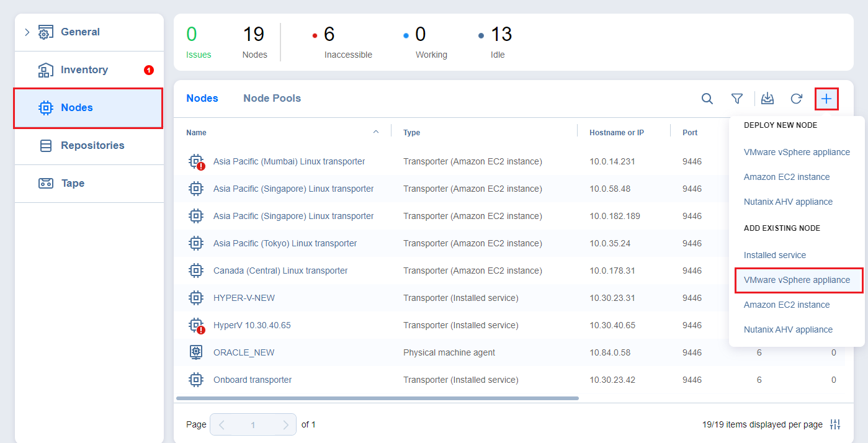Click the plus icon to add node
The width and height of the screenshot is (868, 443).
click(x=826, y=99)
